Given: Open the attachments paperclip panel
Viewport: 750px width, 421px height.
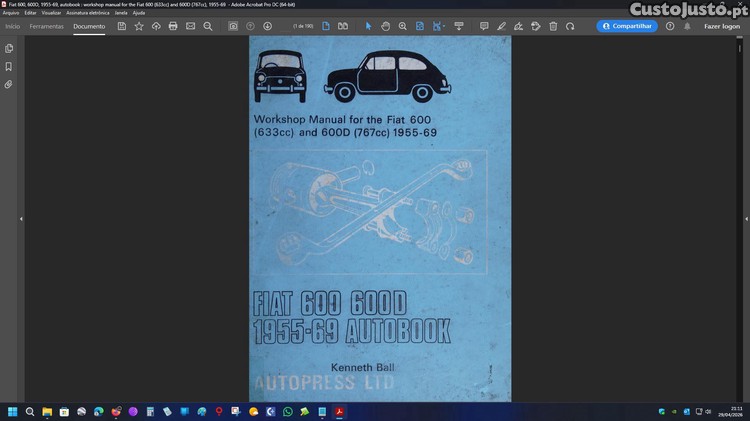Looking at the screenshot, I should pyautogui.click(x=9, y=84).
